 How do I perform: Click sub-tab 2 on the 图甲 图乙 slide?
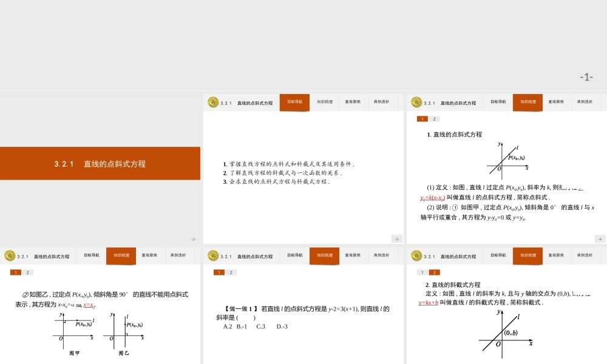pyautogui.click(x=27, y=273)
